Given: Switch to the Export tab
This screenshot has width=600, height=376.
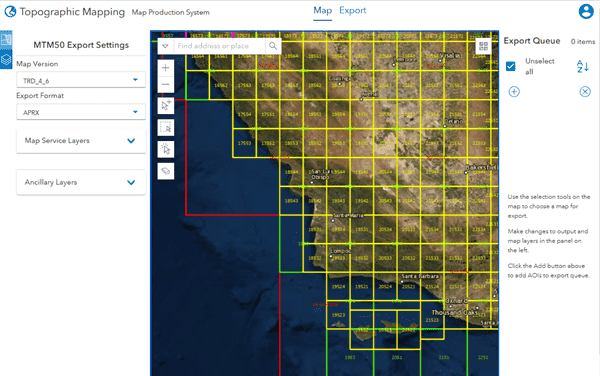Looking at the screenshot, I should coord(352,11).
